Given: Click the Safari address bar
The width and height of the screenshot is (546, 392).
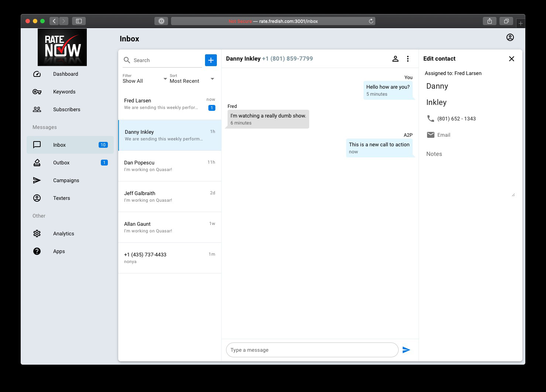Looking at the screenshot, I should click(x=273, y=21).
